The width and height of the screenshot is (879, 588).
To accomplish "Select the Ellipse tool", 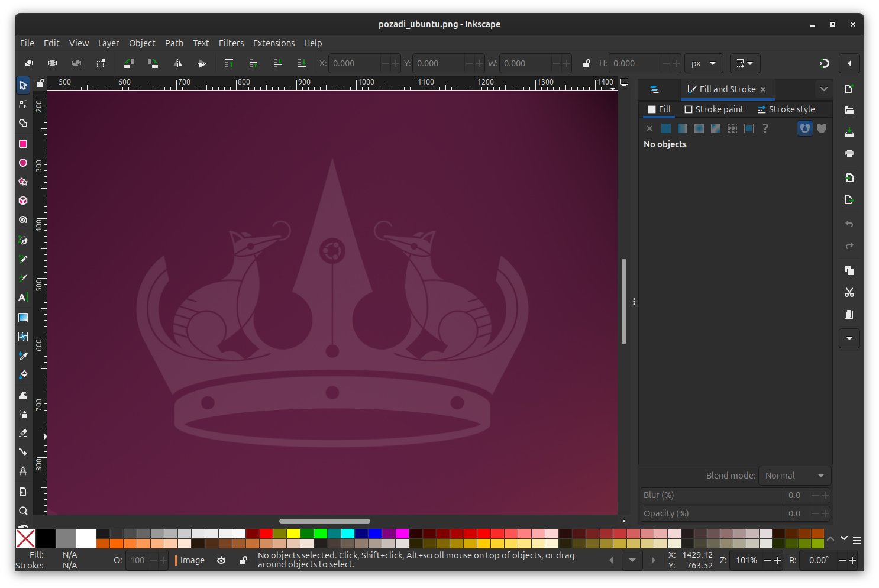I will pos(23,163).
